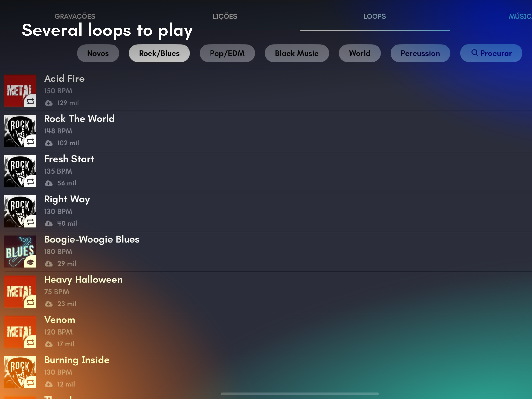Tap the home indicator bar at bottom
This screenshot has height=399, width=532.
pyautogui.click(x=299, y=394)
